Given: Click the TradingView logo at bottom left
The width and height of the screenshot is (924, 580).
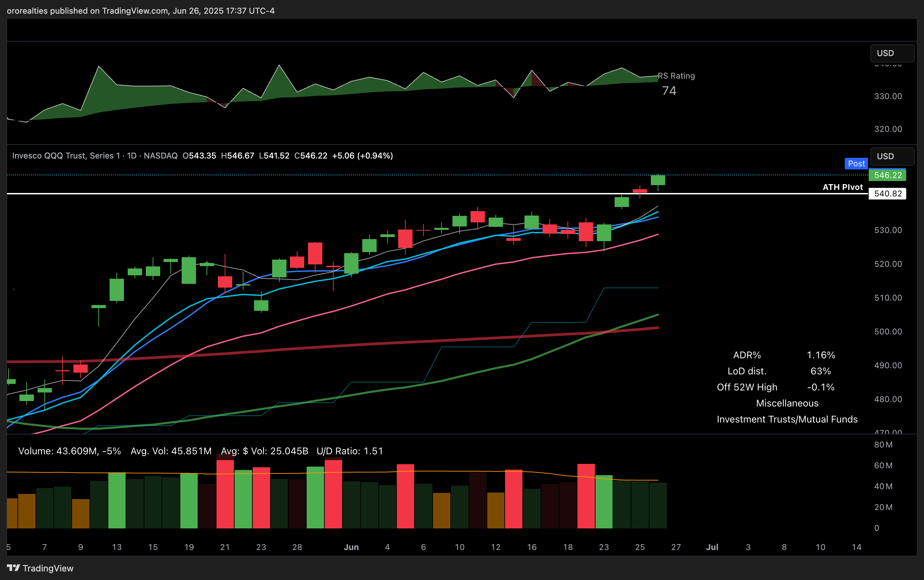Looking at the screenshot, I should click(40, 568).
